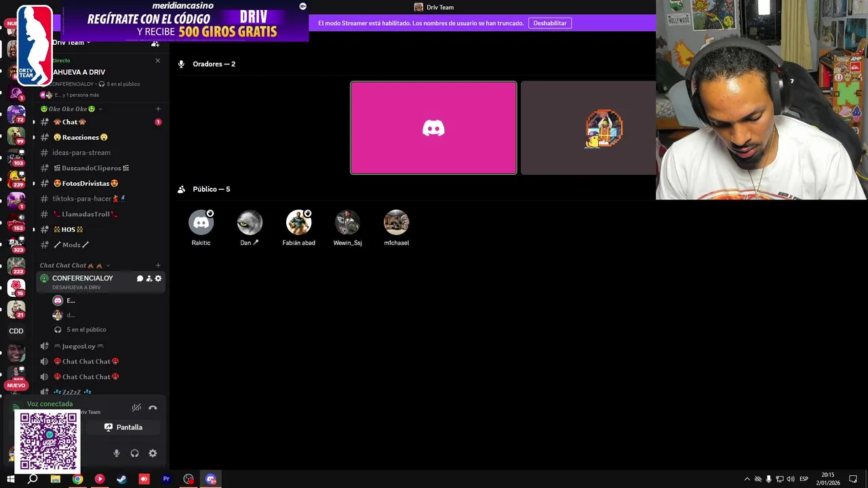This screenshot has height=488, width=868.
Task: Open the Driv Team server dropdown
Action: point(71,43)
